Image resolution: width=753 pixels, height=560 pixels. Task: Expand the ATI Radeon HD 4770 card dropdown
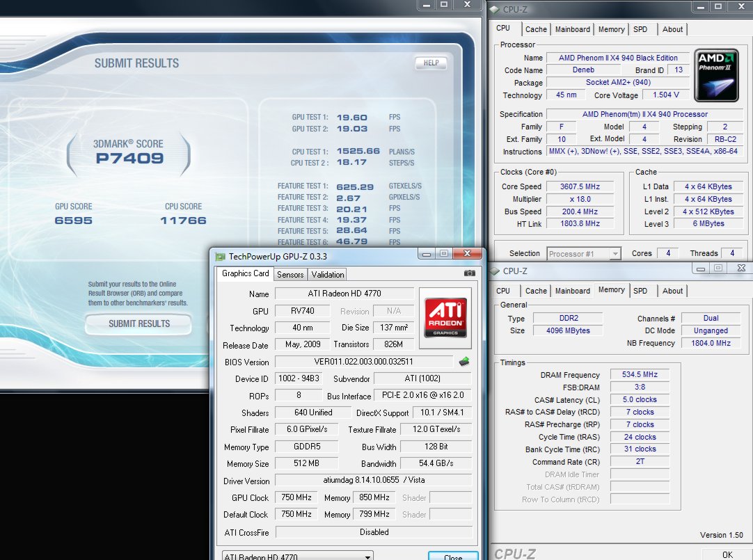click(x=367, y=557)
